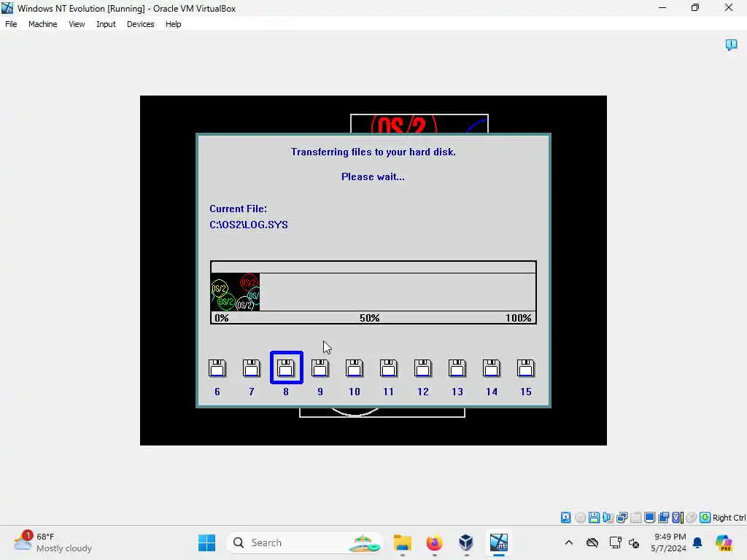Select floppy disk icon number 13
Viewport: 747px width, 560px height.
pos(457,368)
